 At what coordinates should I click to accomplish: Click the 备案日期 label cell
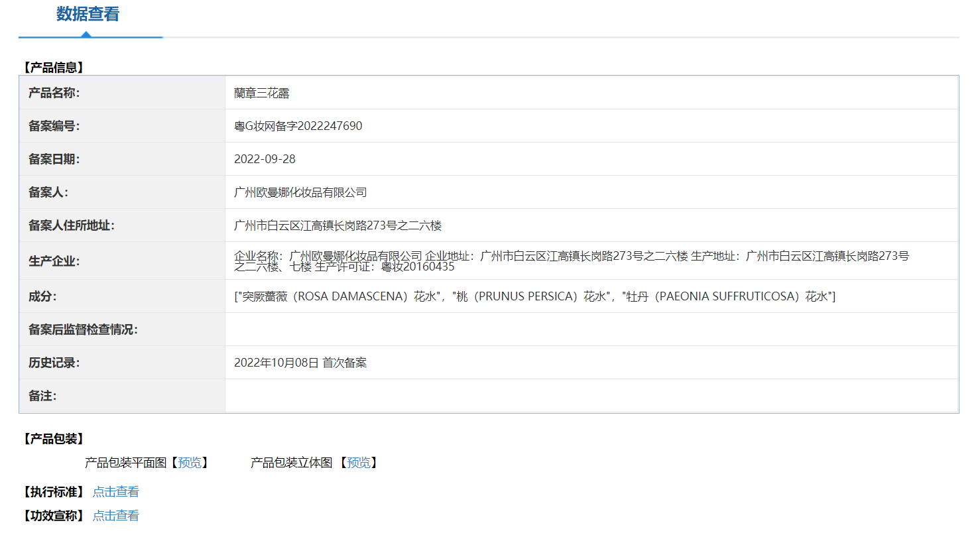click(x=122, y=159)
